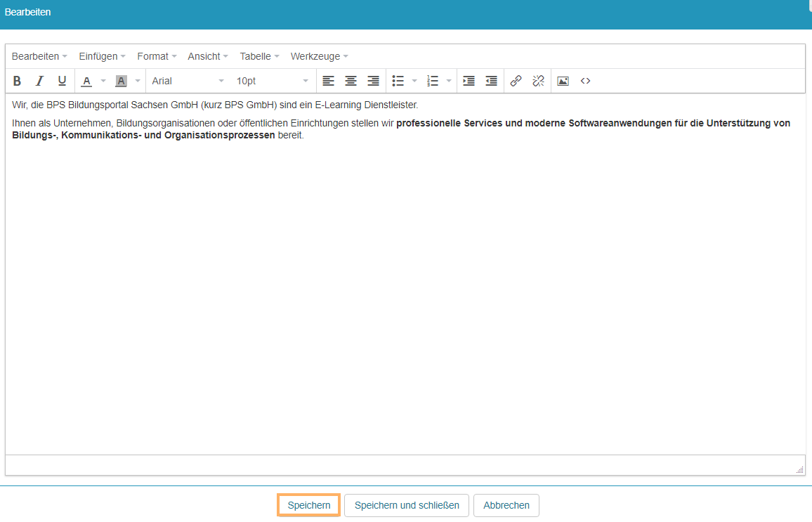
Task: Insert an image into the editor
Action: coord(563,81)
